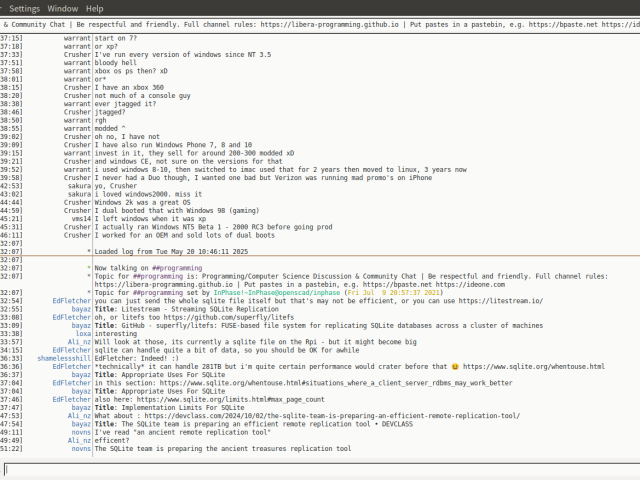The width and height of the screenshot is (640, 480).
Task: Open the sqlite.org limits.html#max_page_count link
Action: tap(230, 399)
